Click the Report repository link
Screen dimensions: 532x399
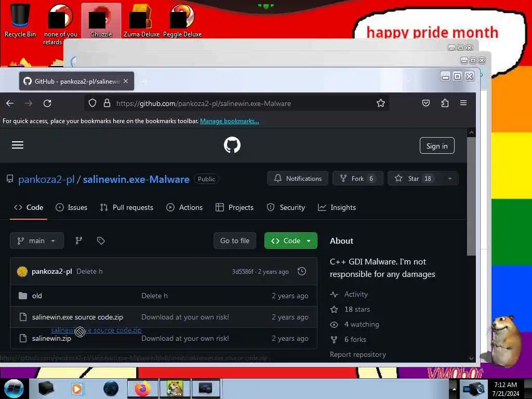click(358, 354)
